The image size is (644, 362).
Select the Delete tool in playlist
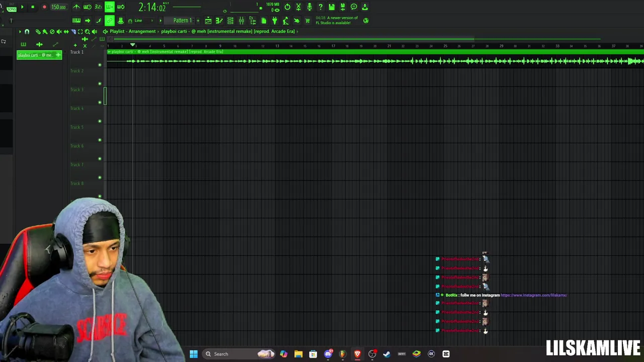point(52,32)
